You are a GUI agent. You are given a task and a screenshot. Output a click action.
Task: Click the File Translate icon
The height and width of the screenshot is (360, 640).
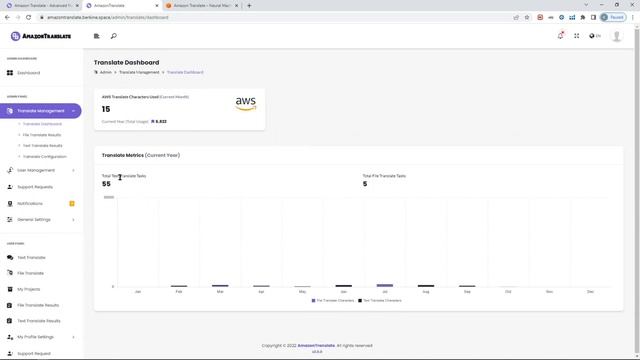coord(10,273)
